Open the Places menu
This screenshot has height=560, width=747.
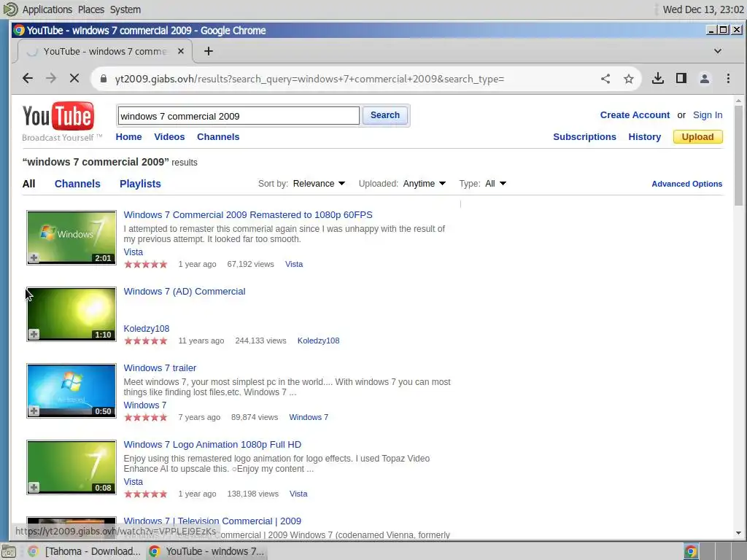click(x=91, y=9)
